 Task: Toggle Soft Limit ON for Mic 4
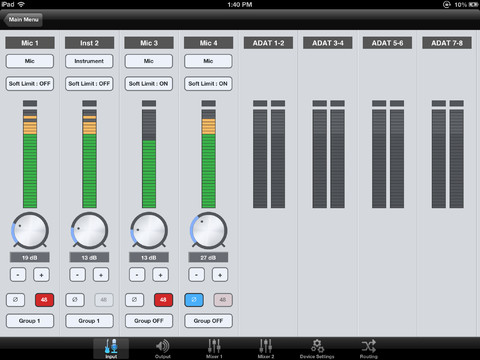click(208, 84)
